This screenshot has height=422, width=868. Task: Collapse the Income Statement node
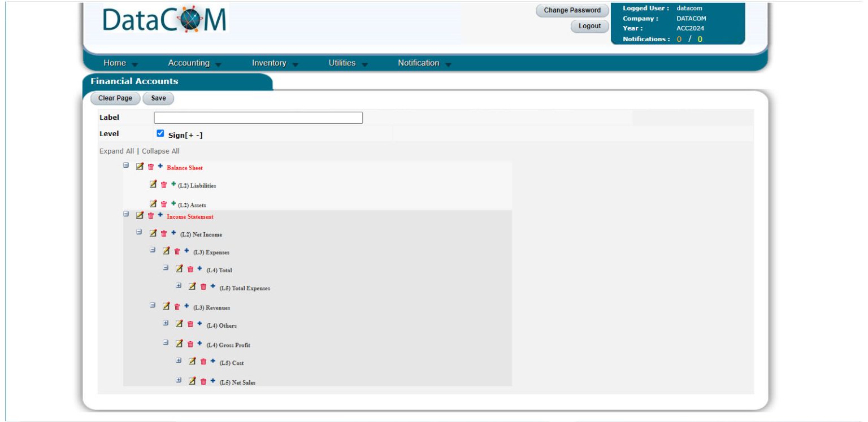[127, 215]
